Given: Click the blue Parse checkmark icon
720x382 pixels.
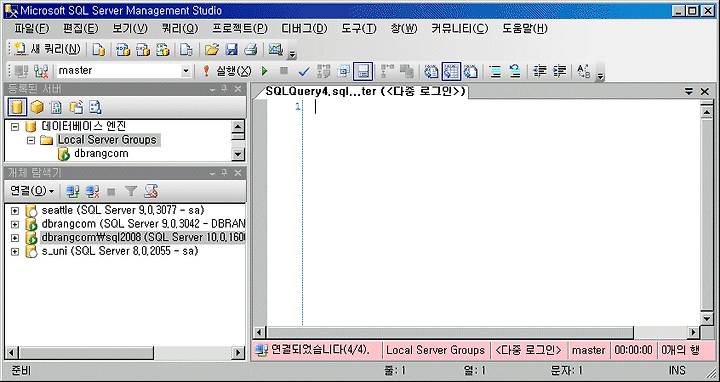Looking at the screenshot, I should click(304, 71).
